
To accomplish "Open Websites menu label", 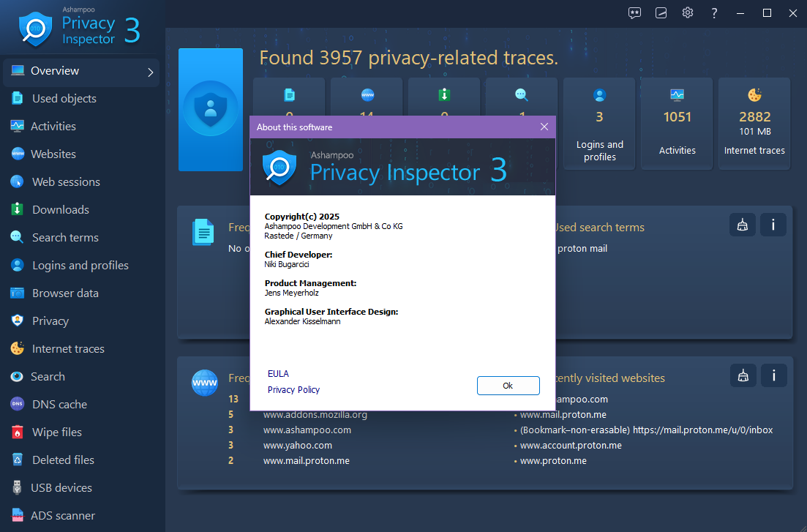I will 53,154.
